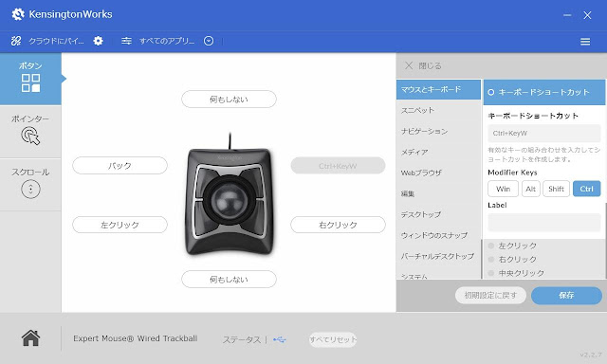Select the スクロール tab in sidebar

30,185
